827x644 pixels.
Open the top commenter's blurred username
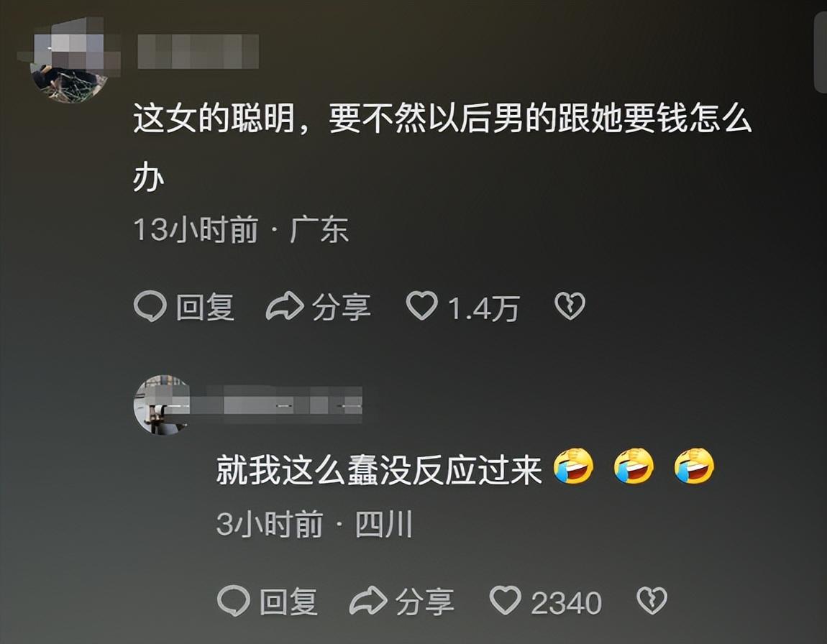click(x=198, y=52)
